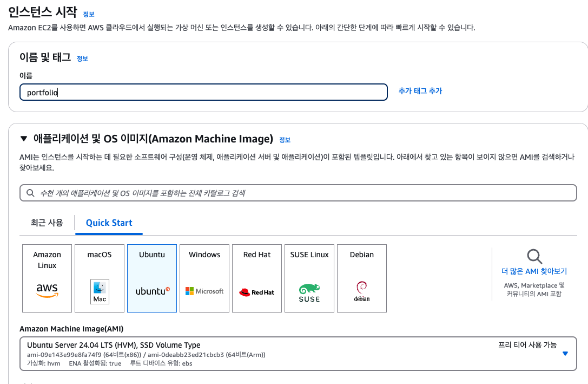Select the Ubuntu AMI tile
Screen dimensions: 588x384
(x=152, y=278)
